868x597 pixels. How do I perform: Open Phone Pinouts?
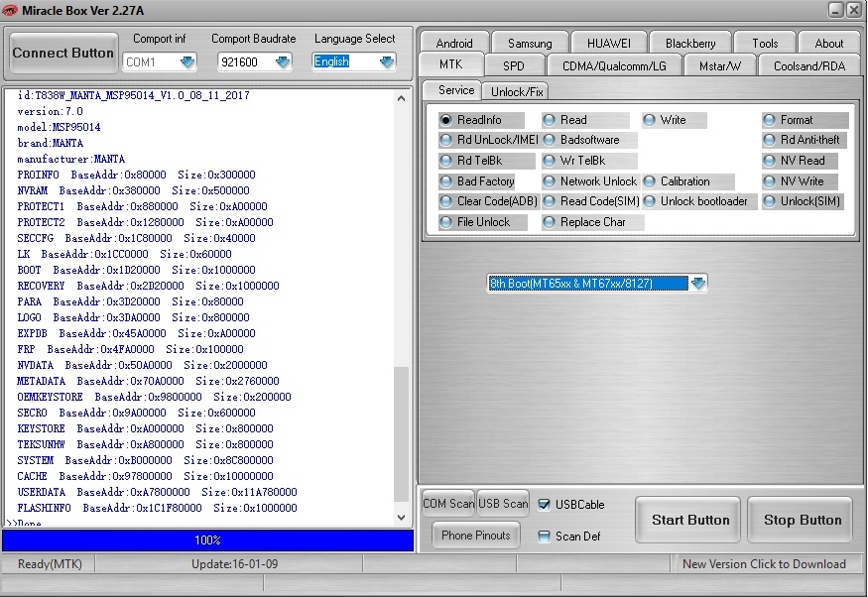[475, 536]
